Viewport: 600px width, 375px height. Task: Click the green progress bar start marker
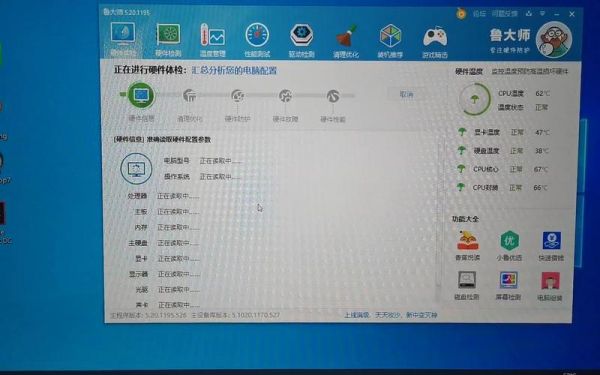pos(123,94)
